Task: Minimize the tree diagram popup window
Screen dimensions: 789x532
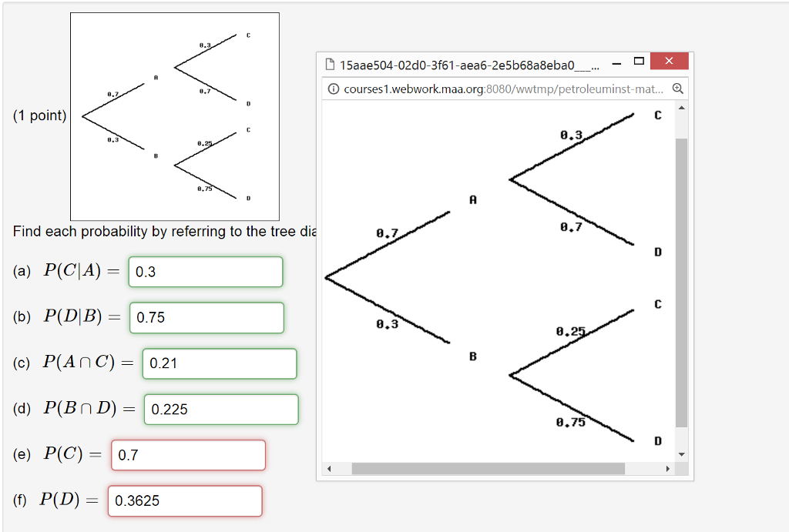Action: [x=616, y=61]
